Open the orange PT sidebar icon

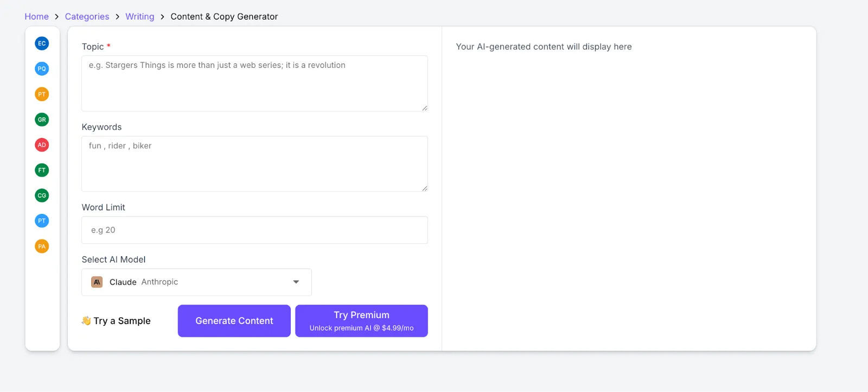[42, 94]
